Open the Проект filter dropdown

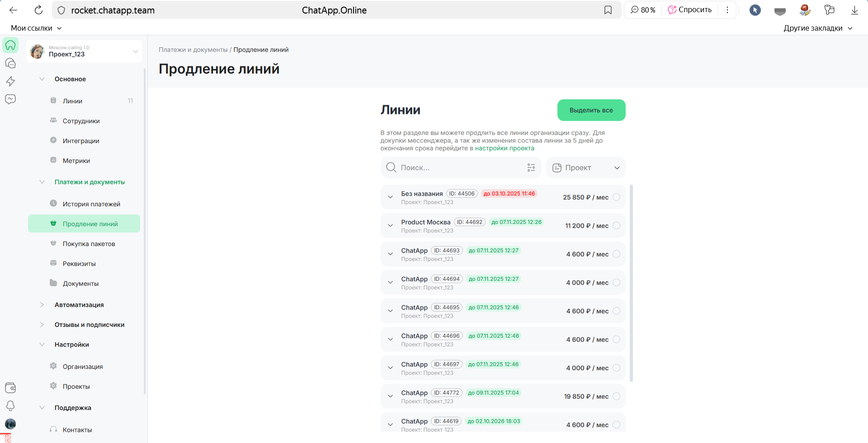tap(585, 168)
